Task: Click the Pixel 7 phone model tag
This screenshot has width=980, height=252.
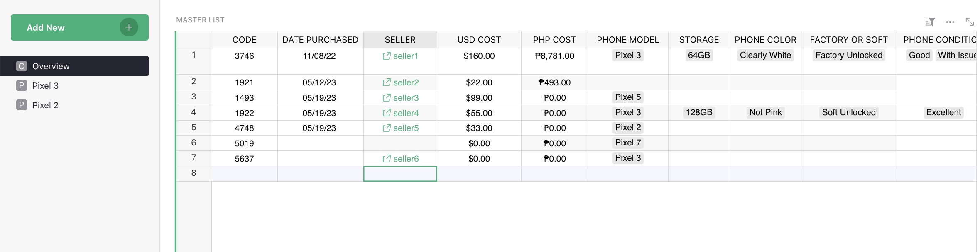Action: pos(628,143)
